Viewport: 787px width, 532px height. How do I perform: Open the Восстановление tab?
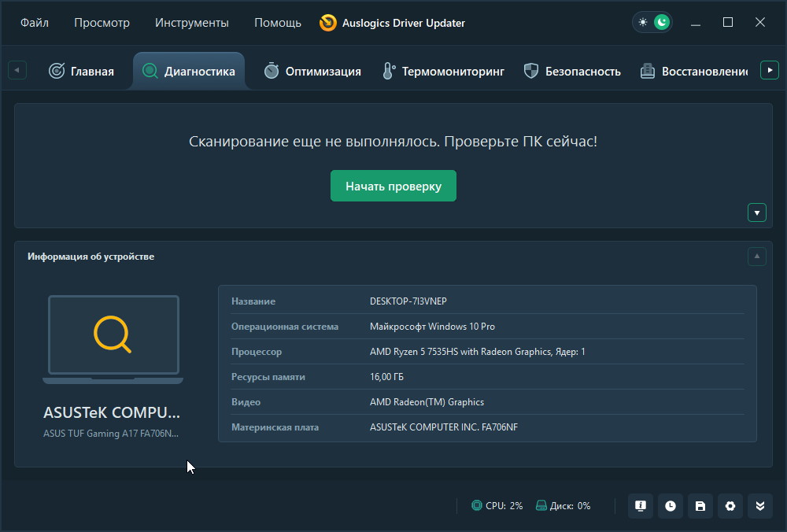pyautogui.click(x=694, y=72)
